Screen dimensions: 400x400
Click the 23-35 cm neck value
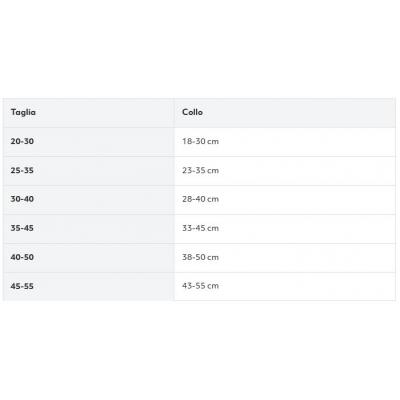pyautogui.click(x=200, y=170)
